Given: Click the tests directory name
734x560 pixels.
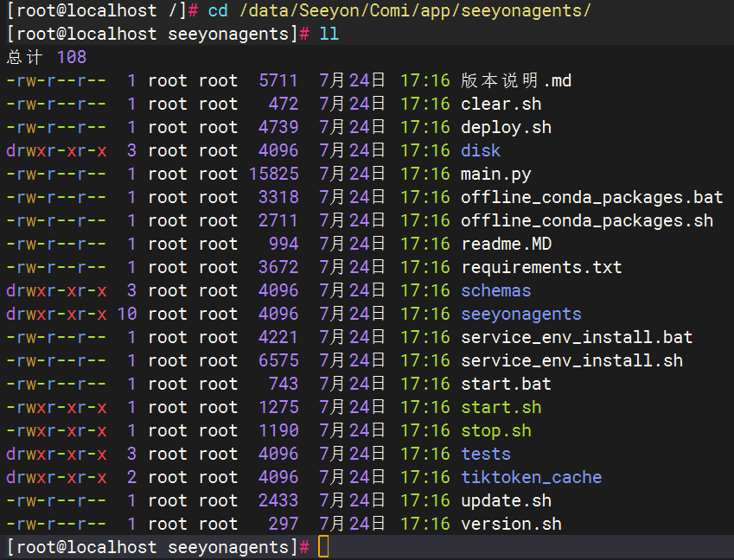Looking at the screenshot, I should [485, 455].
